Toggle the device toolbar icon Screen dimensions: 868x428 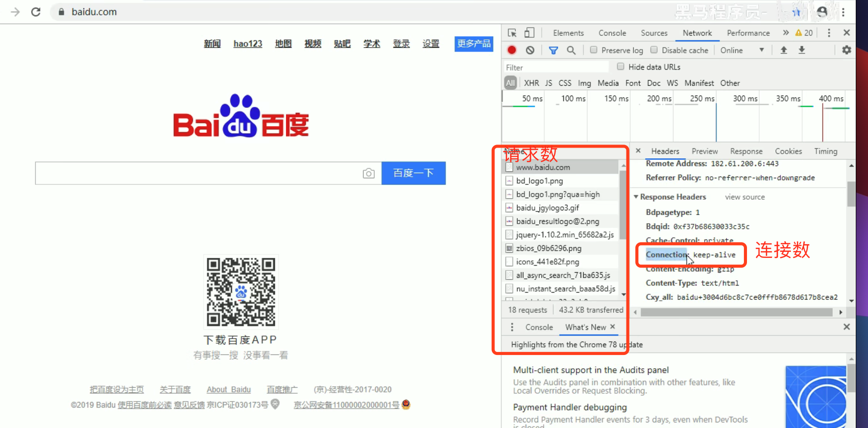529,33
